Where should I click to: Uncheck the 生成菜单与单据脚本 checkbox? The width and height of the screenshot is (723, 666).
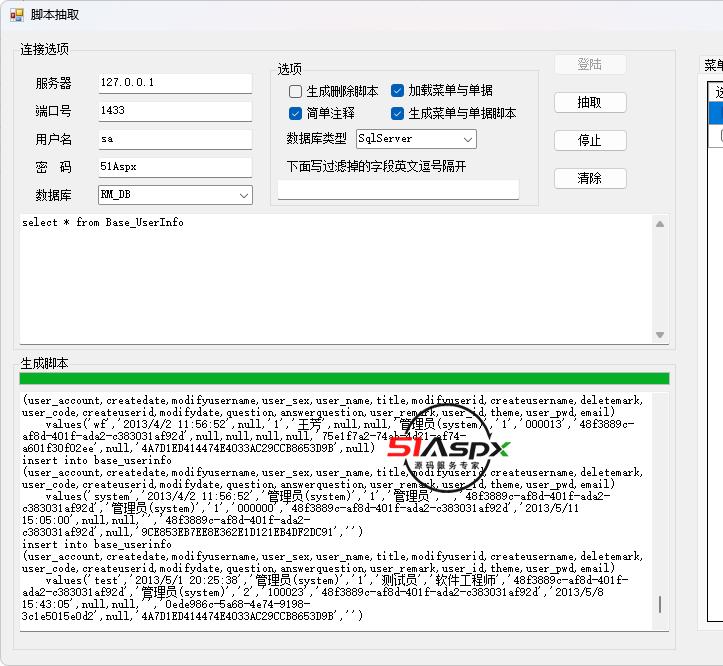coord(397,113)
